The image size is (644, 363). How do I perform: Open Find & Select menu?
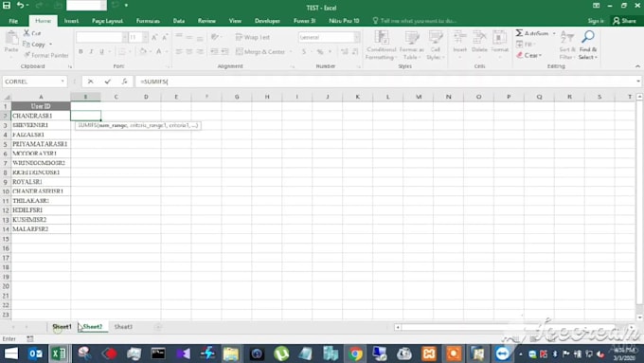point(588,45)
